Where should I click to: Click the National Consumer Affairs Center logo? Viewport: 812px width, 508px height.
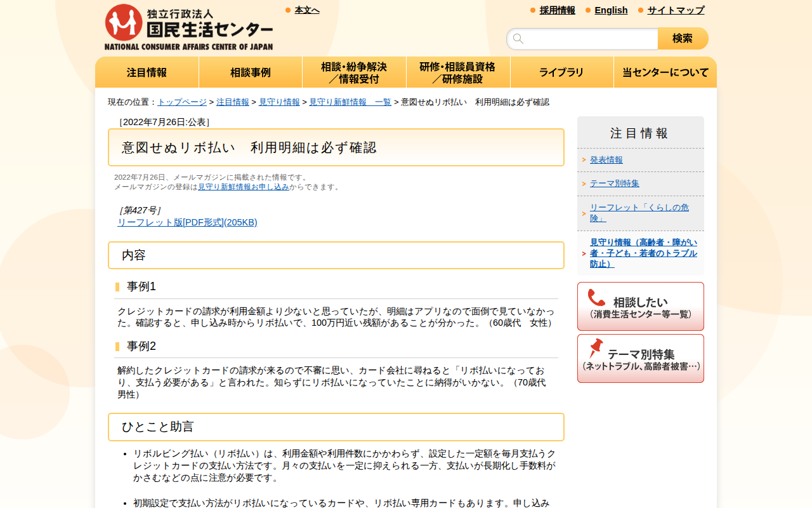tap(188, 25)
